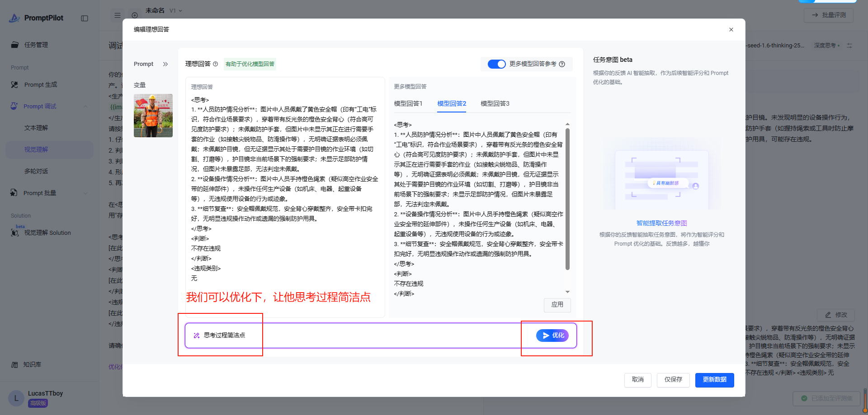Click the scrollbar down arrow in model answer
868x415 pixels.
[x=567, y=292]
